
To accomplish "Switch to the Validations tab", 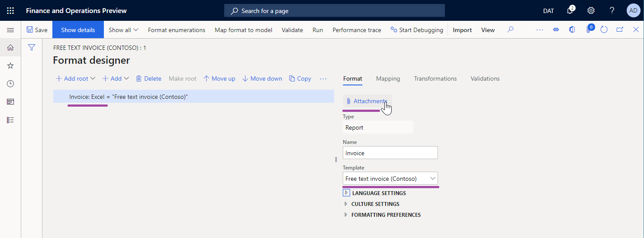I will click(x=485, y=78).
